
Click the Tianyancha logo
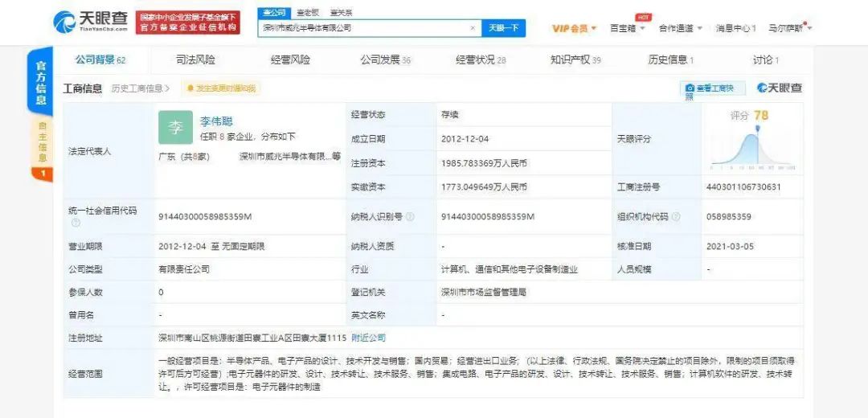click(x=90, y=21)
